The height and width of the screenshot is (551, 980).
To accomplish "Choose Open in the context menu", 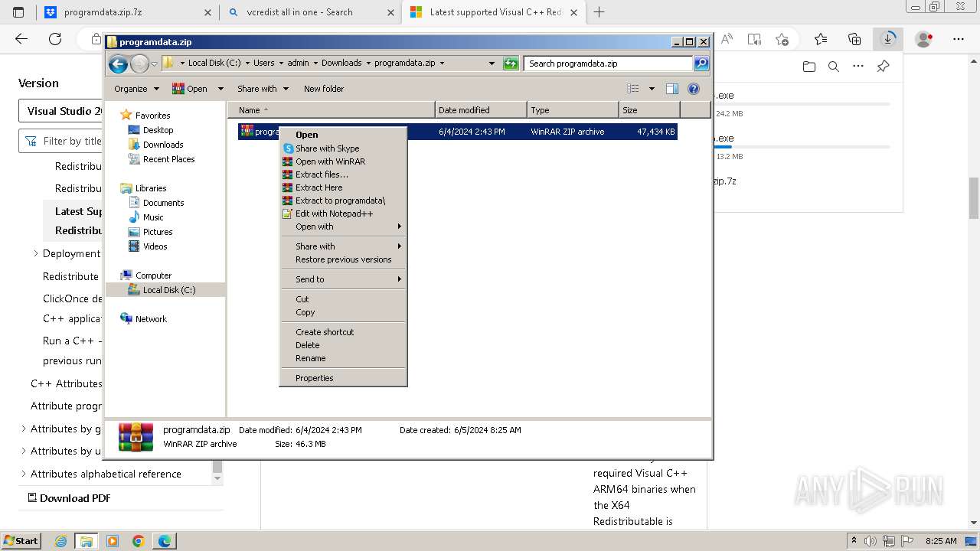I will coord(343,135).
